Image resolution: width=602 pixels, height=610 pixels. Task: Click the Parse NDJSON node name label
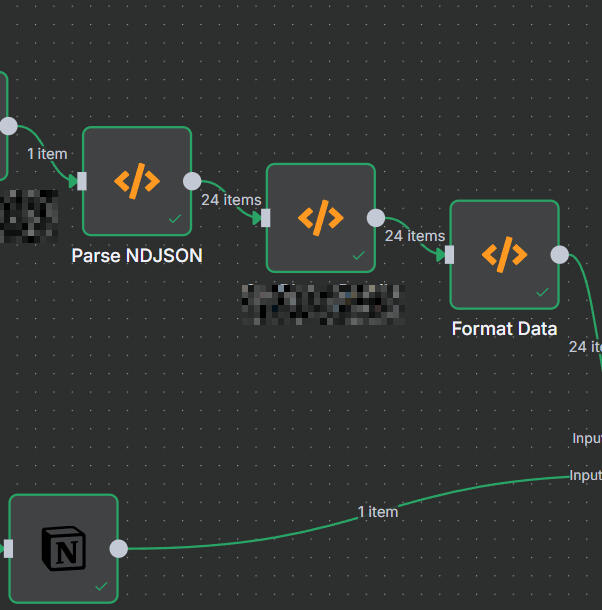pyautogui.click(x=137, y=256)
